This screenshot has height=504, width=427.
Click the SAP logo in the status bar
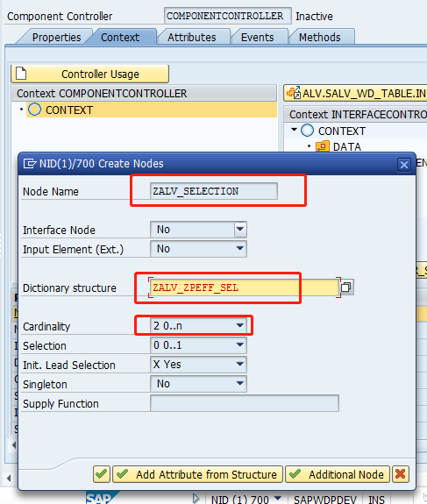(x=102, y=498)
